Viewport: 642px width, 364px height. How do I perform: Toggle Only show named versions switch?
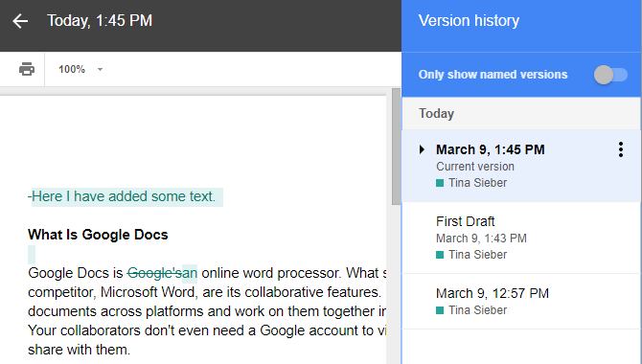tap(610, 75)
